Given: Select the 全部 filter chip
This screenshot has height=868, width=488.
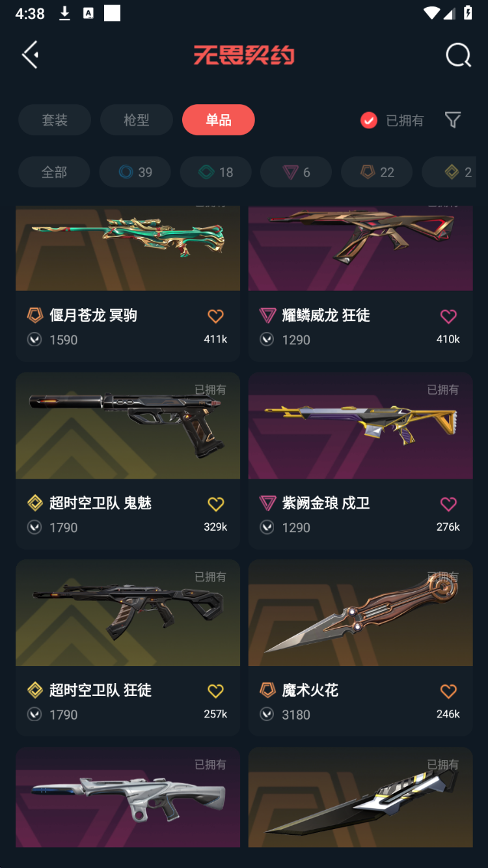Looking at the screenshot, I should click(54, 172).
